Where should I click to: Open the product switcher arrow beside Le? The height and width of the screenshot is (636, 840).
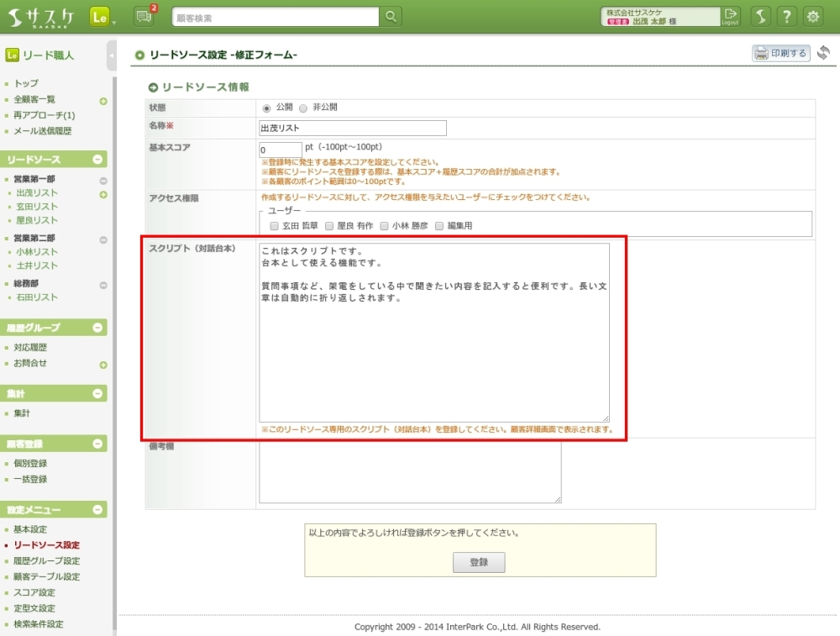(x=113, y=23)
